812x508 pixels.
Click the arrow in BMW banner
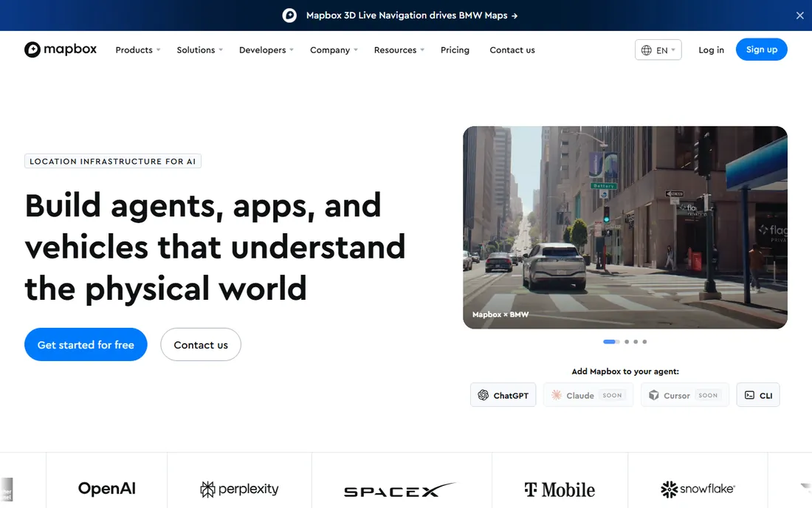click(x=515, y=16)
